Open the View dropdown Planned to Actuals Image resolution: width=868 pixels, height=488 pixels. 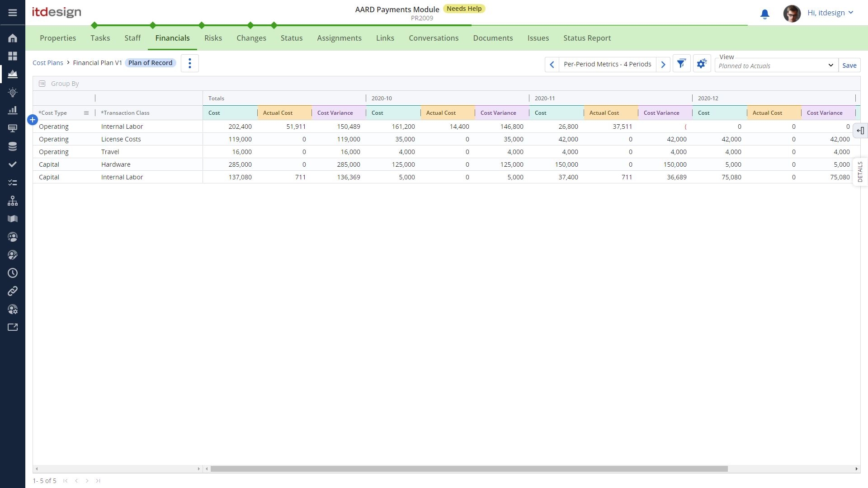tap(776, 66)
